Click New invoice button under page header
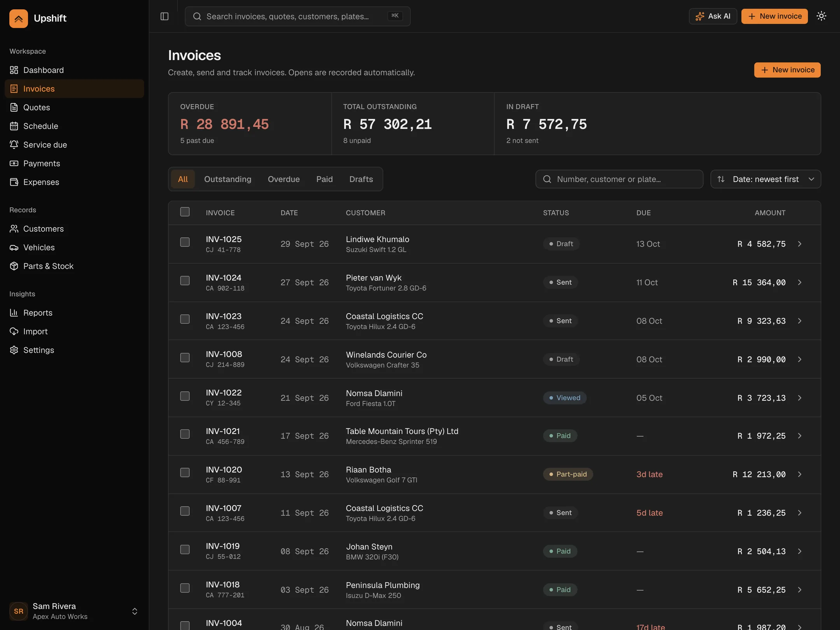Screen dimensions: 840x630 tap(787, 70)
